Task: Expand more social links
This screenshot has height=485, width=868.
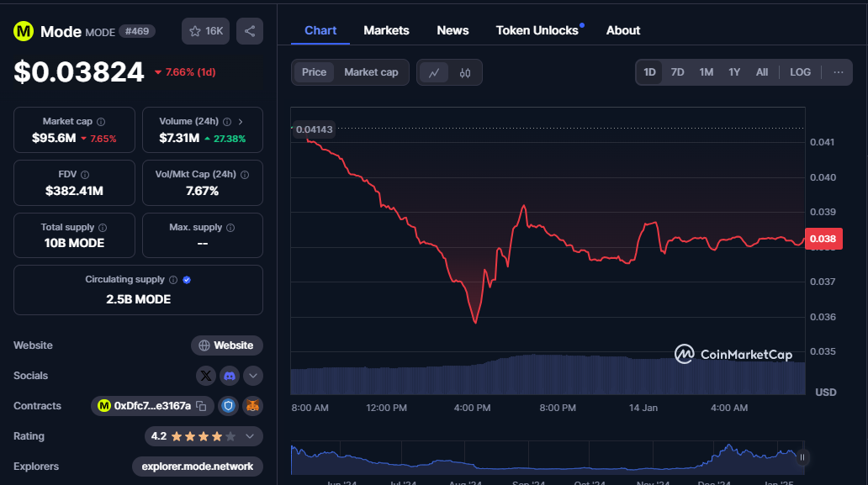Action: pyautogui.click(x=252, y=376)
